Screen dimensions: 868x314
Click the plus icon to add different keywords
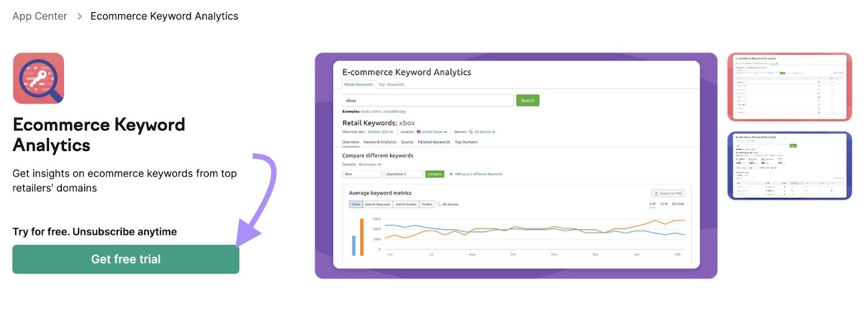[x=452, y=174]
